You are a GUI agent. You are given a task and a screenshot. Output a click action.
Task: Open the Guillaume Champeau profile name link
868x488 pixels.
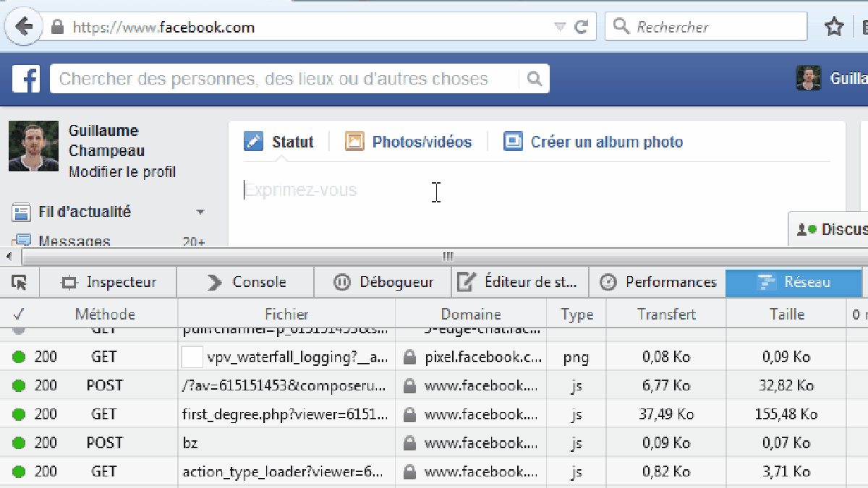pyautogui.click(x=106, y=141)
